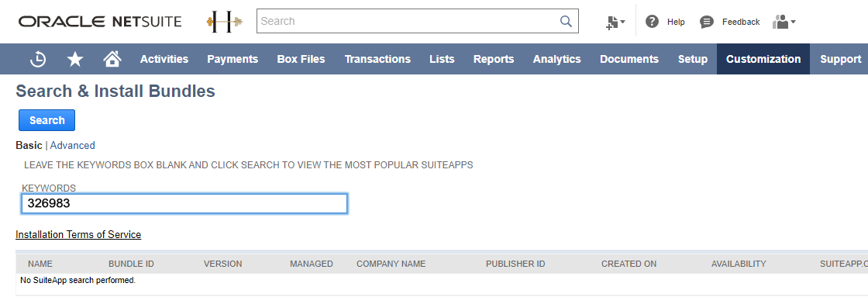Open the Reports menu
This screenshot has height=304, width=868.
pos(493,59)
